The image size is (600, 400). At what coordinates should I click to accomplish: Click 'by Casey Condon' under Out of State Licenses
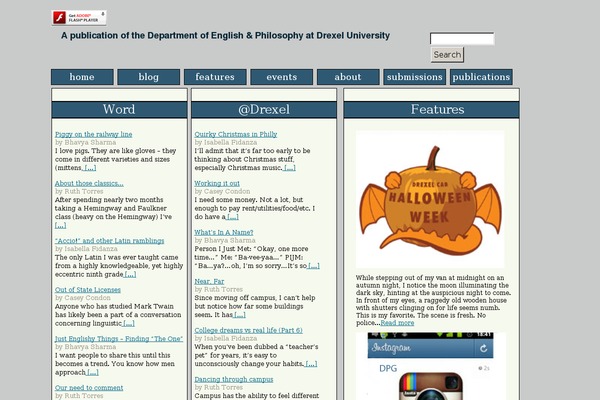point(83,298)
